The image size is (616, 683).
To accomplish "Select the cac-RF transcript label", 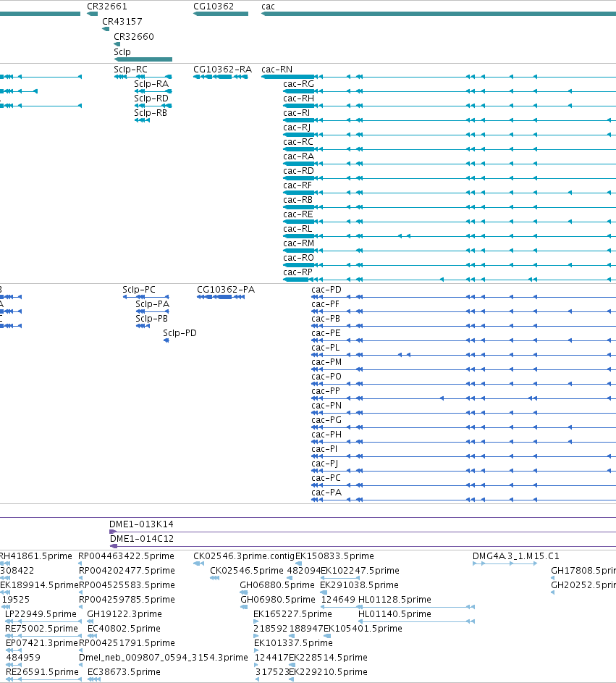I will (x=298, y=185).
